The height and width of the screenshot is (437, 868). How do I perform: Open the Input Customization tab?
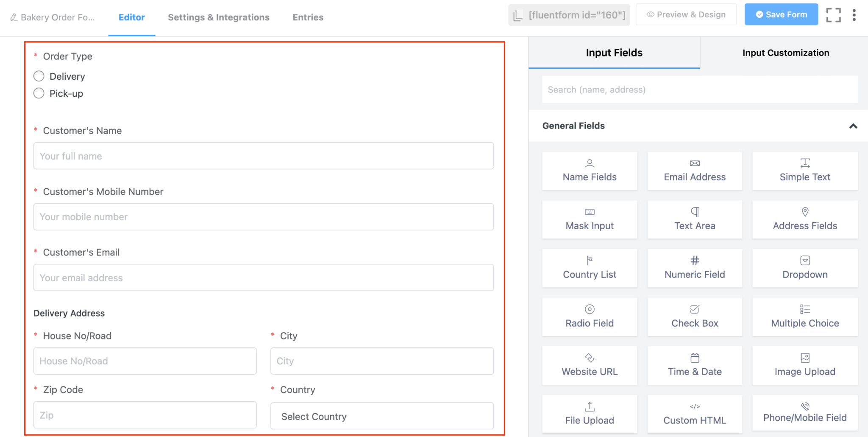pos(785,53)
